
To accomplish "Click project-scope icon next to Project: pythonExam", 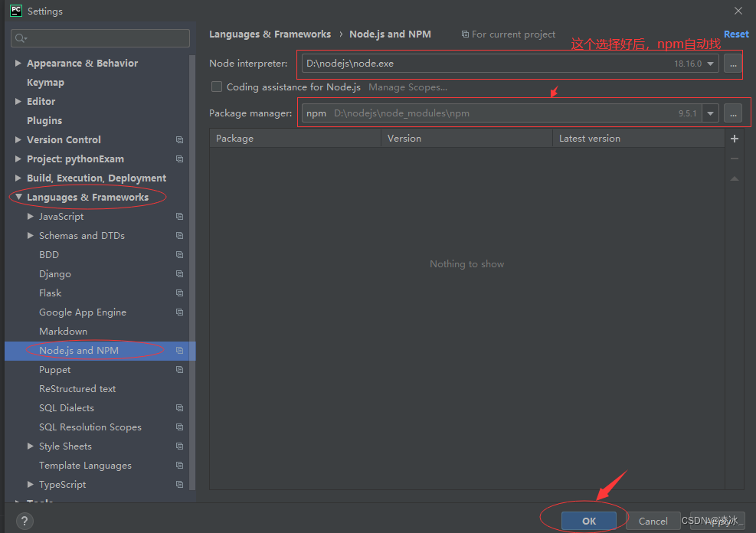I will click(179, 159).
